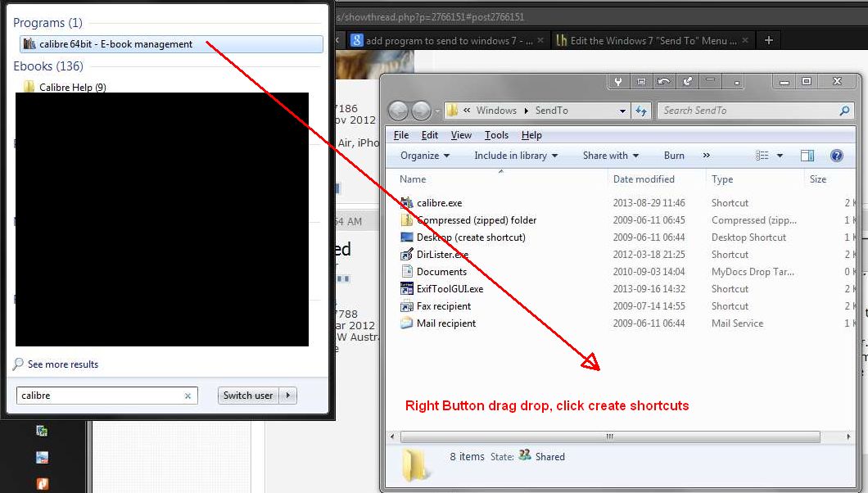The image size is (868, 493).
Task: Click the Windows breadcrumb in address bar
Action: (496, 110)
